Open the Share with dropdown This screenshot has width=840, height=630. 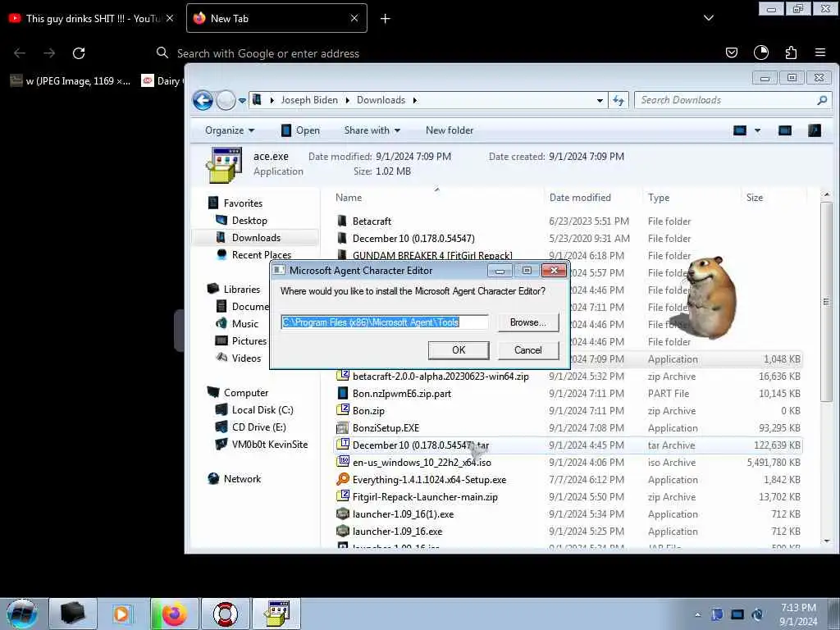click(x=372, y=130)
